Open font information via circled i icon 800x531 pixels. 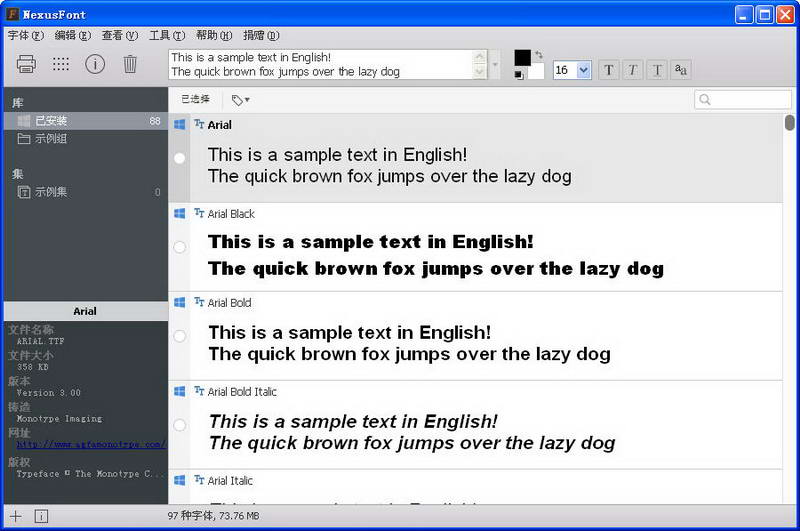[x=95, y=64]
